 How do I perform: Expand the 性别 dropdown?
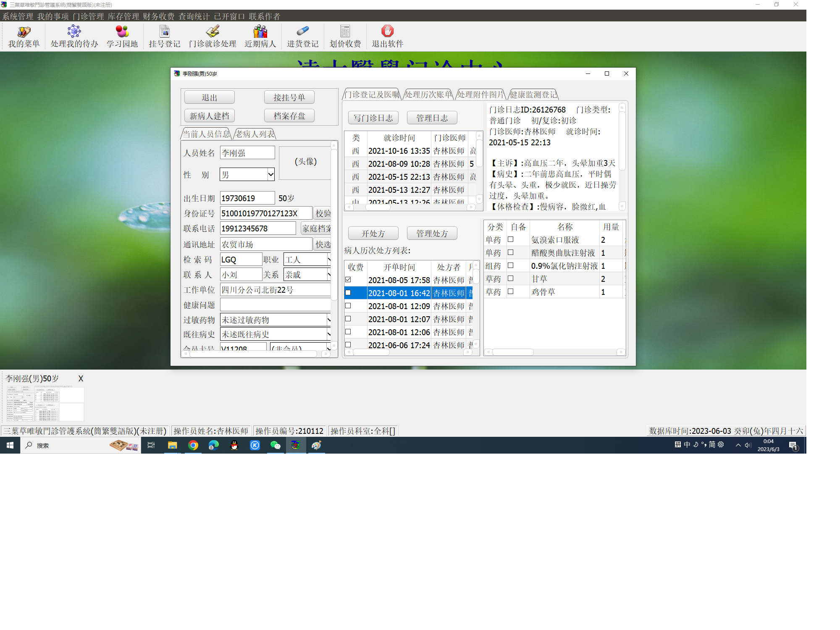(x=271, y=174)
